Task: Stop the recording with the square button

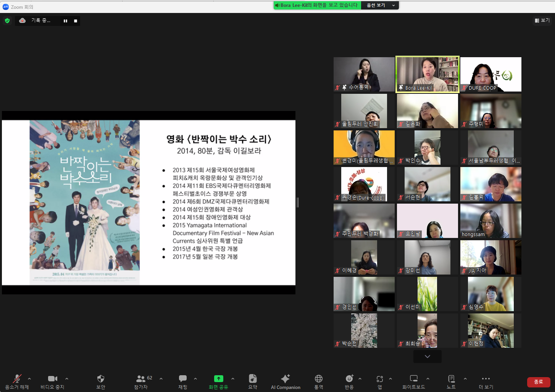Action: click(76, 21)
